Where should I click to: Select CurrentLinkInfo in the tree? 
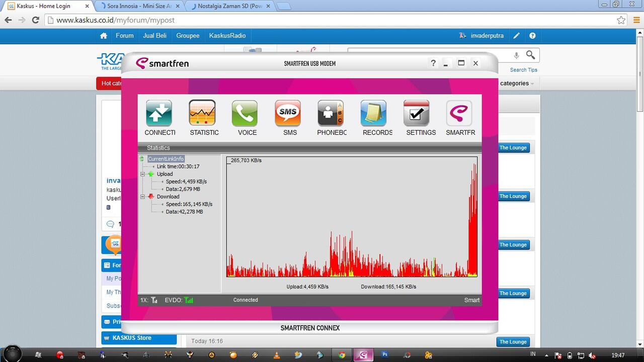click(x=166, y=159)
